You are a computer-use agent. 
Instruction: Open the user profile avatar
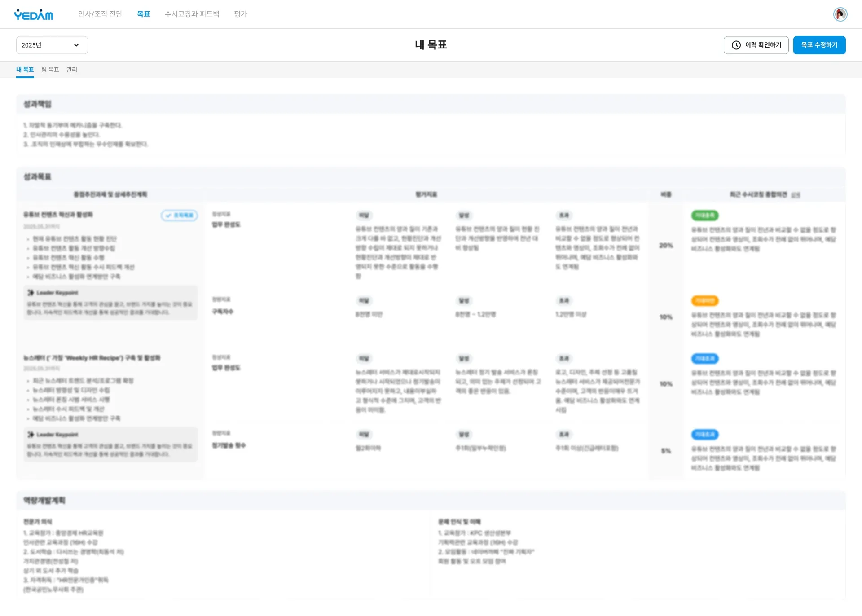(x=840, y=14)
